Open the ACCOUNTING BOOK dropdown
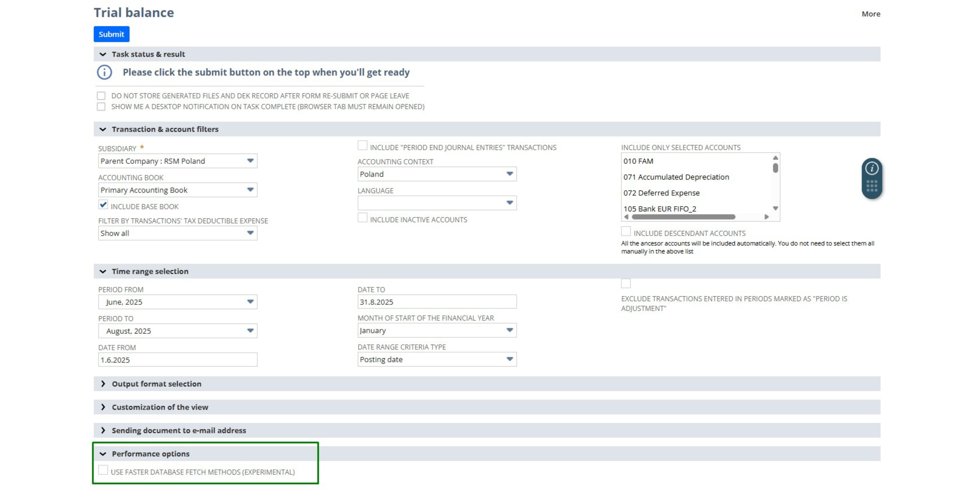980x490 pixels. pyautogui.click(x=250, y=190)
